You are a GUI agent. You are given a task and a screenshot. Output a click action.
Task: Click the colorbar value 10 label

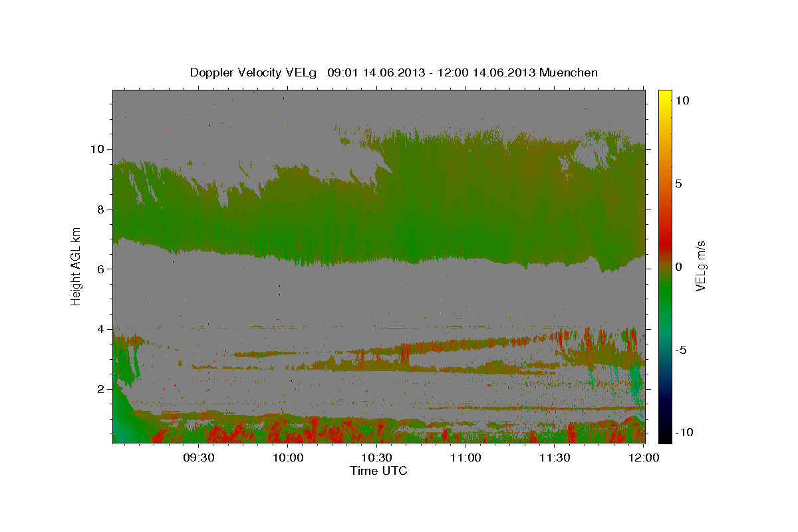click(682, 100)
